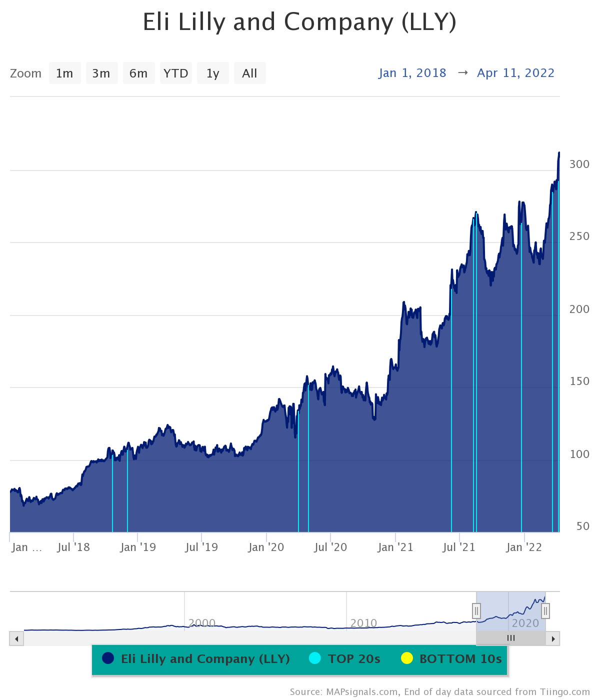Toggle the TOP 20s legend series
The width and height of the screenshot is (600, 700).
[344, 659]
